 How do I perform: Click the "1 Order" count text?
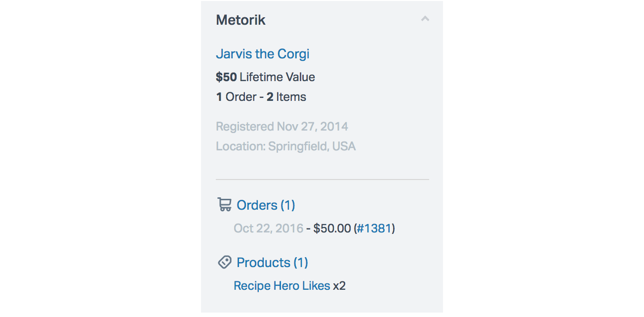(x=236, y=97)
